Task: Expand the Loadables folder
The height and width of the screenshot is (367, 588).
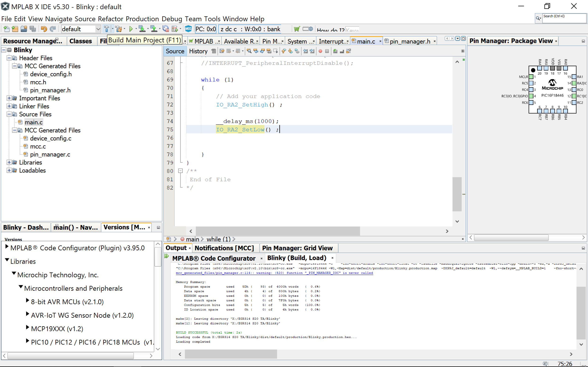Action: (x=9, y=170)
